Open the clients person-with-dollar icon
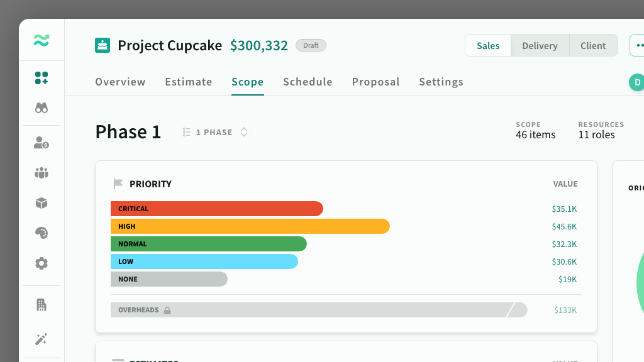 pyautogui.click(x=42, y=143)
